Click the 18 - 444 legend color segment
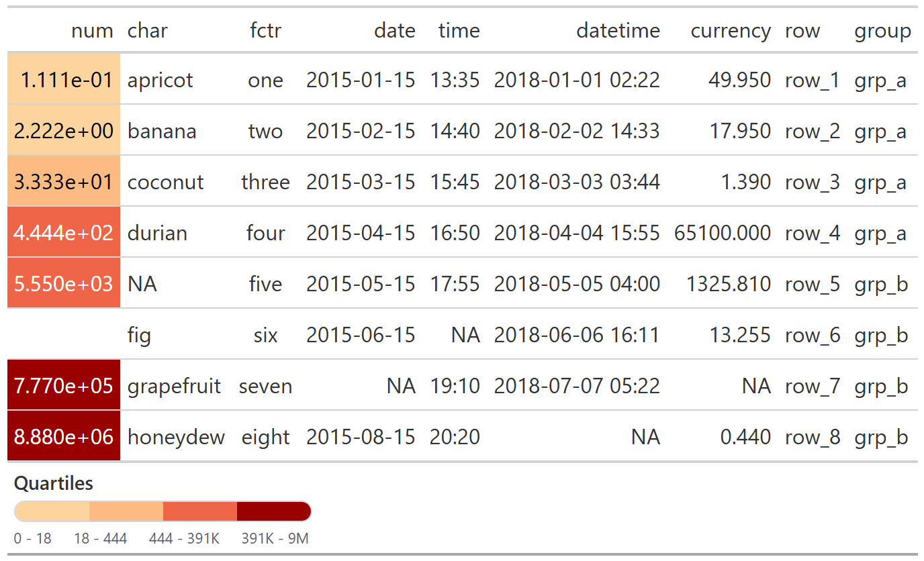 126,511
